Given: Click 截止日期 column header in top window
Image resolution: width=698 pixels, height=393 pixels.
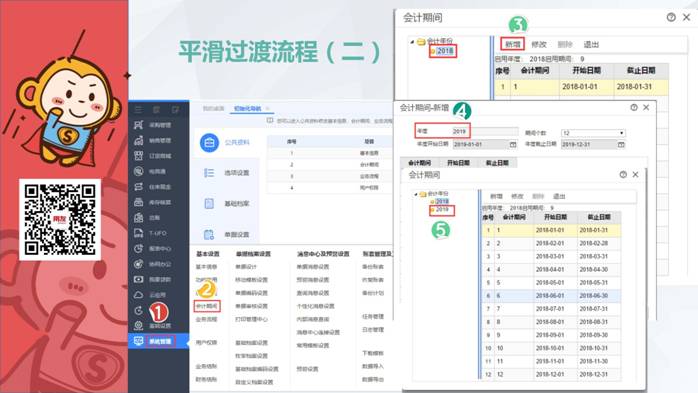Looking at the screenshot, I should (641, 70).
